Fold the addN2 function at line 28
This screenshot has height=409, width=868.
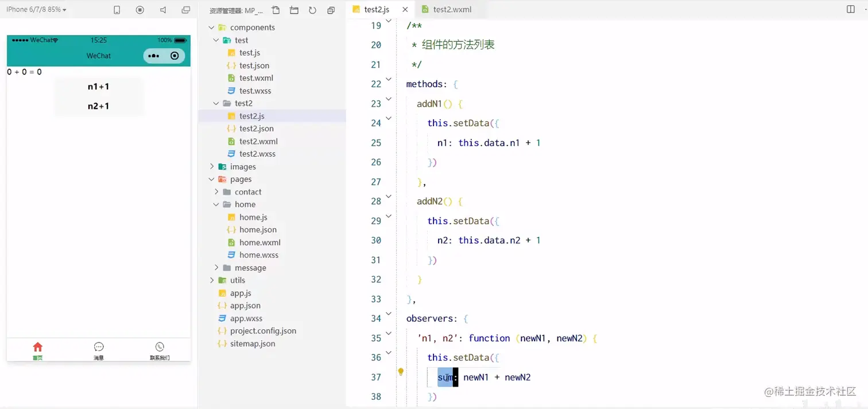[389, 197]
